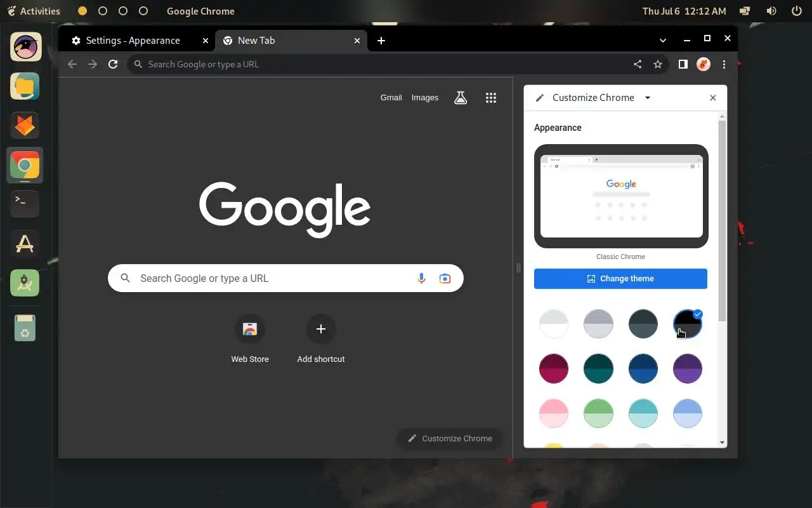Share this page via the share icon
Viewport: 812px width, 508px height.
click(x=638, y=64)
